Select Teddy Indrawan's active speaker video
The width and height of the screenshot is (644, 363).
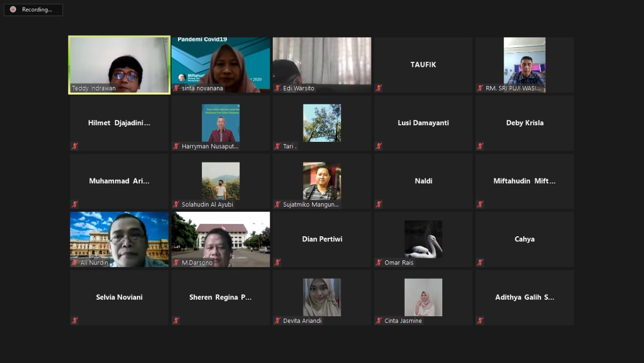pyautogui.click(x=119, y=64)
